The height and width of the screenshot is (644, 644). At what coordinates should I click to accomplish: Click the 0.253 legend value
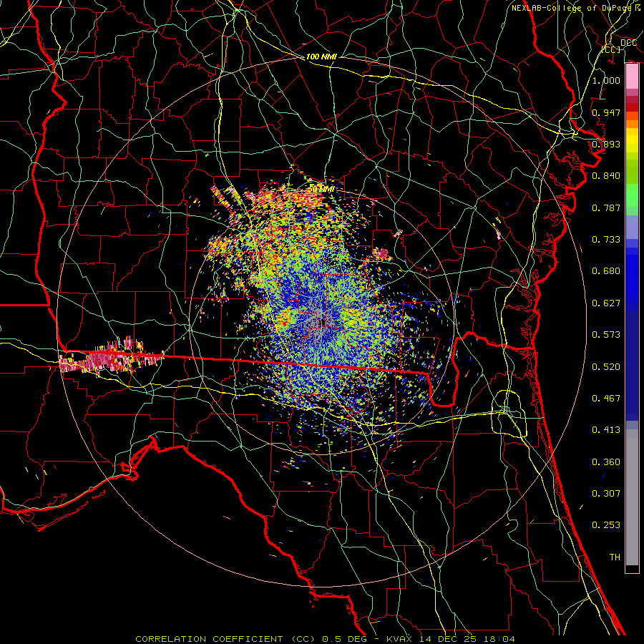pyautogui.click(x=606, y=525)
